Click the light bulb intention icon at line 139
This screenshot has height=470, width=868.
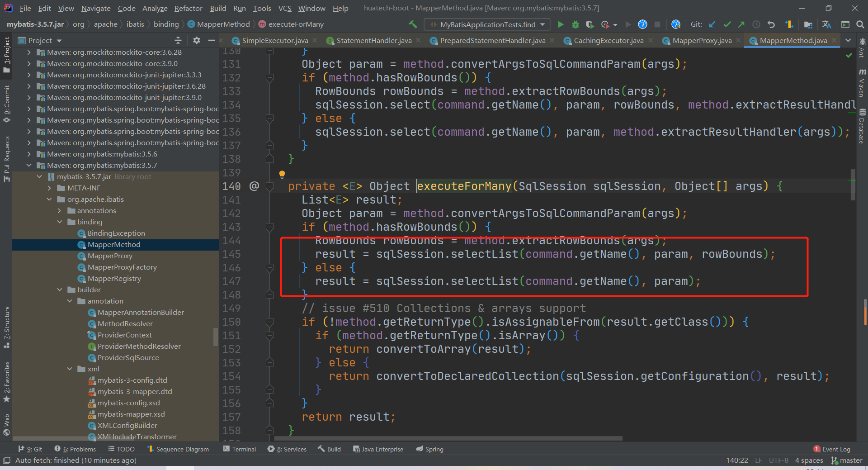pos(282,174)
